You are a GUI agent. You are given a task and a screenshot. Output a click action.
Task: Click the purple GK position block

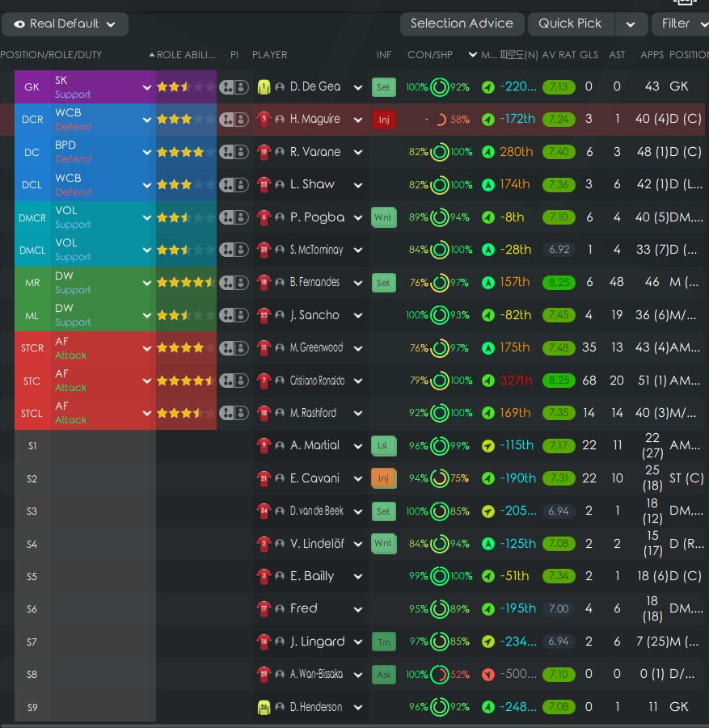(x=32, y=86)
